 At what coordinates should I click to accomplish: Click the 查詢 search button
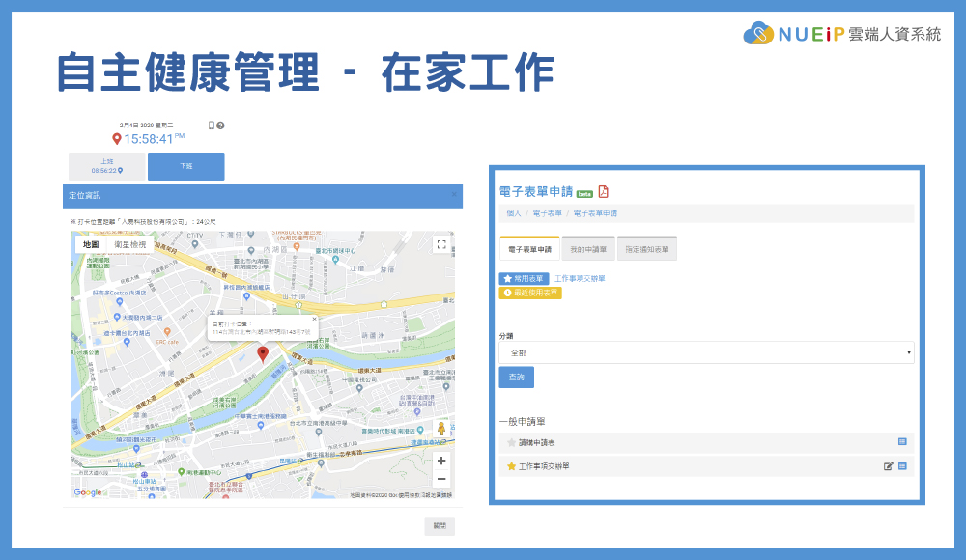[516, 377]
